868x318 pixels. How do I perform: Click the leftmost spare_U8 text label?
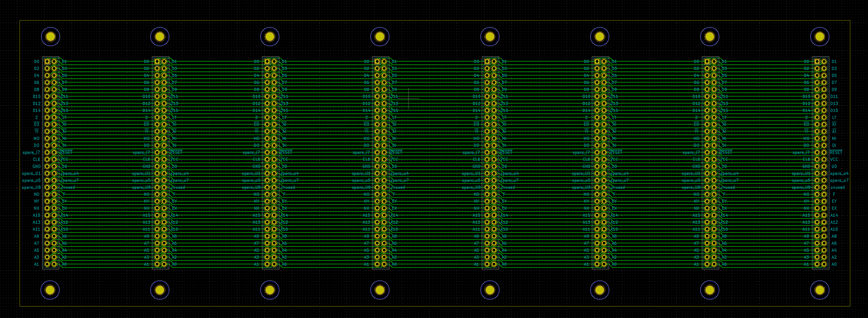coord(31,187)
